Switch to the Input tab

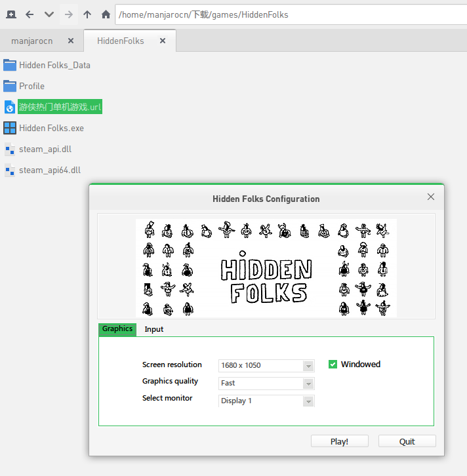coord(154,329)
